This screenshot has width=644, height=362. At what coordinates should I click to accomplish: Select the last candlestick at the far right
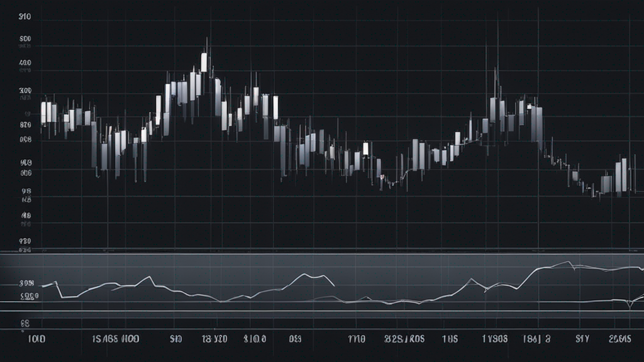pyautogui.click(x=623, y=175)
